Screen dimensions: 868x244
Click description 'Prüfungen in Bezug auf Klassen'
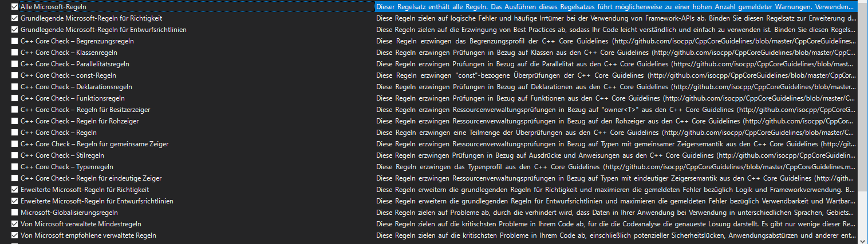(617, 52)
